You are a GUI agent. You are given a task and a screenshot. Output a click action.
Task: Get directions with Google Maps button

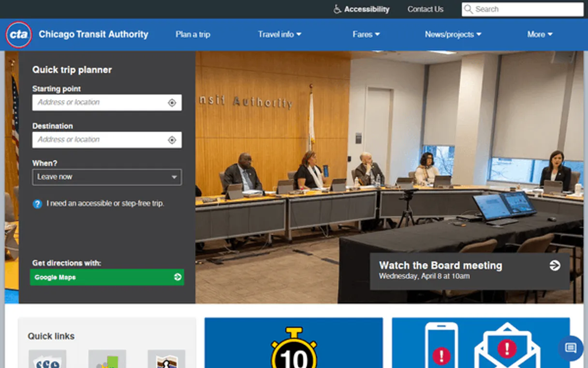pos(107,277)
